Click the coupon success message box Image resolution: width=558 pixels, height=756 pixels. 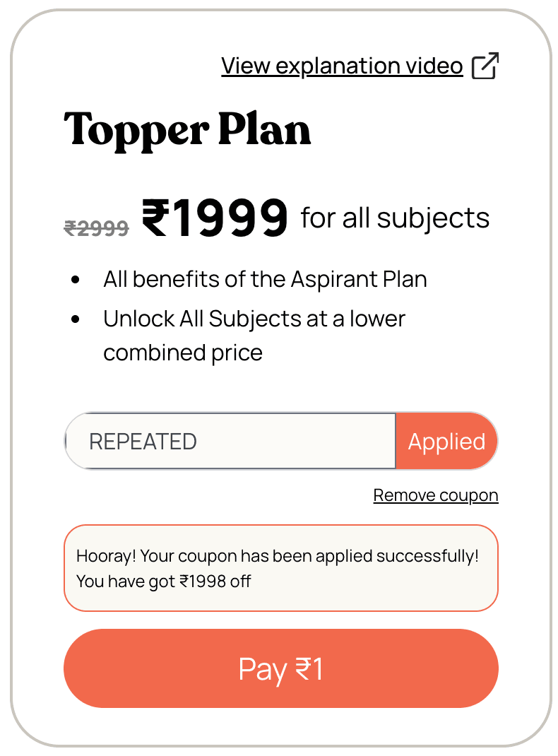tap(280, 568)
